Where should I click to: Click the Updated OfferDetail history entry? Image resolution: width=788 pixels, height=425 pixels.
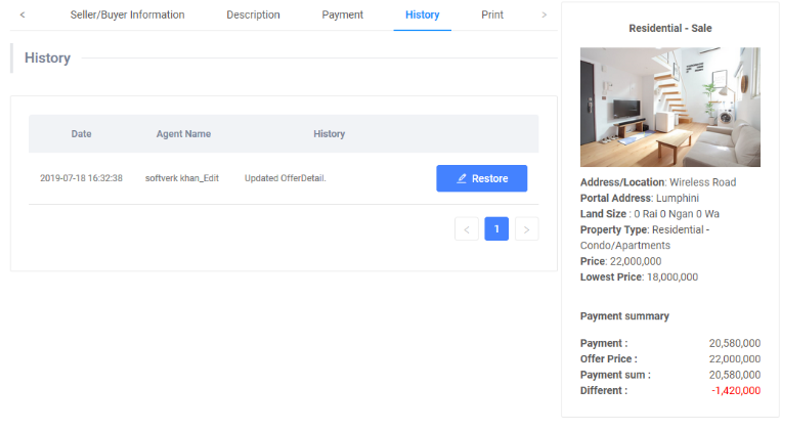(x=285, y=178)
